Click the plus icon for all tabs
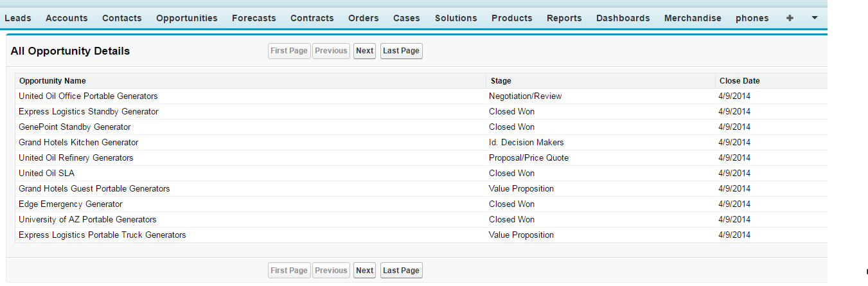The width and height of the screenshot is (868, 286). [790, 18]
